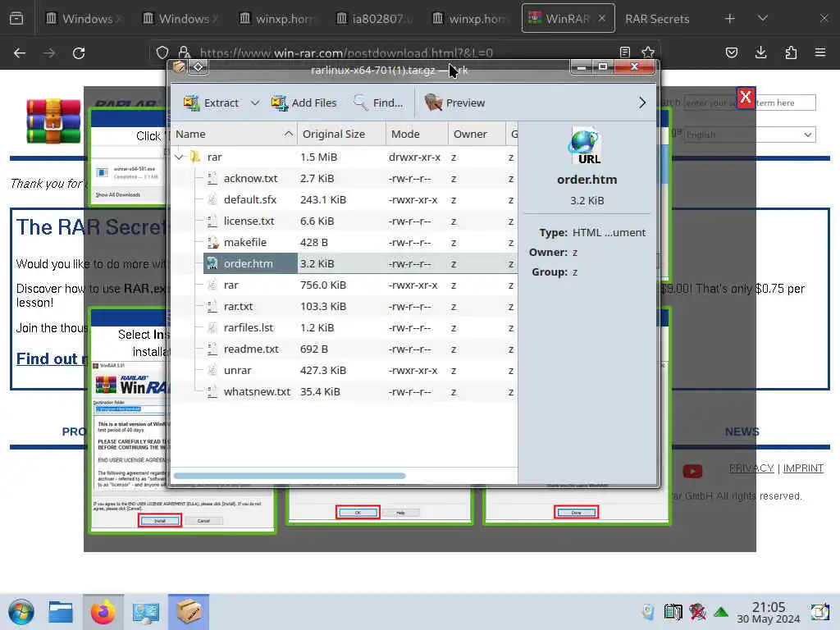Click the WinRAR books logo on webpage
The height and width of the screenshot is (630, 840).
point(53,121)
